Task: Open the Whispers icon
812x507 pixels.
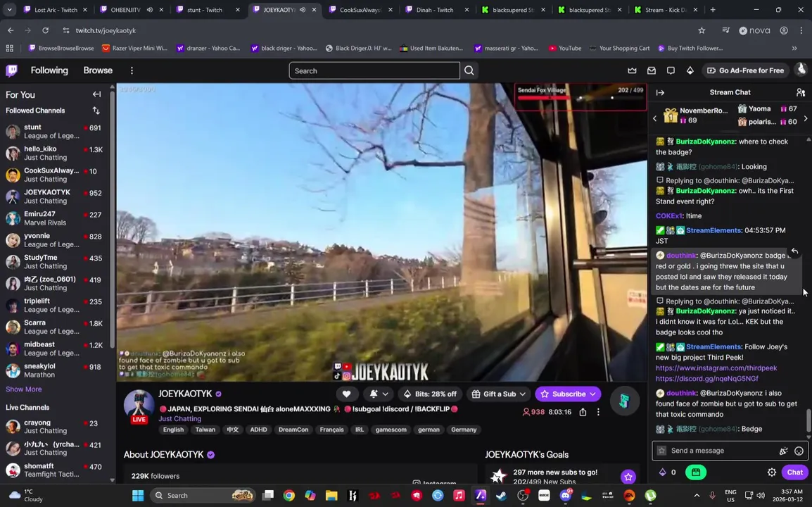Action: tap(671, 70)
